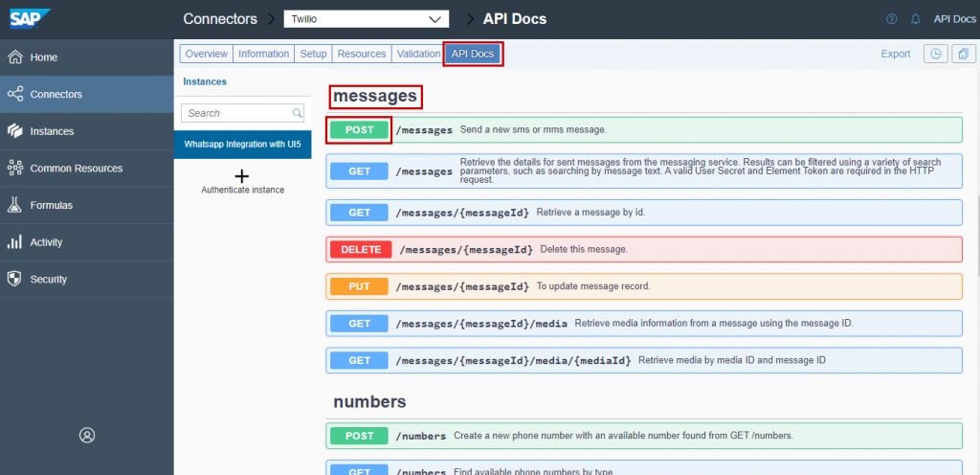The image size is (980, 475).
Task: Click 'Delete this message.' description
Action: pos(584,249)
